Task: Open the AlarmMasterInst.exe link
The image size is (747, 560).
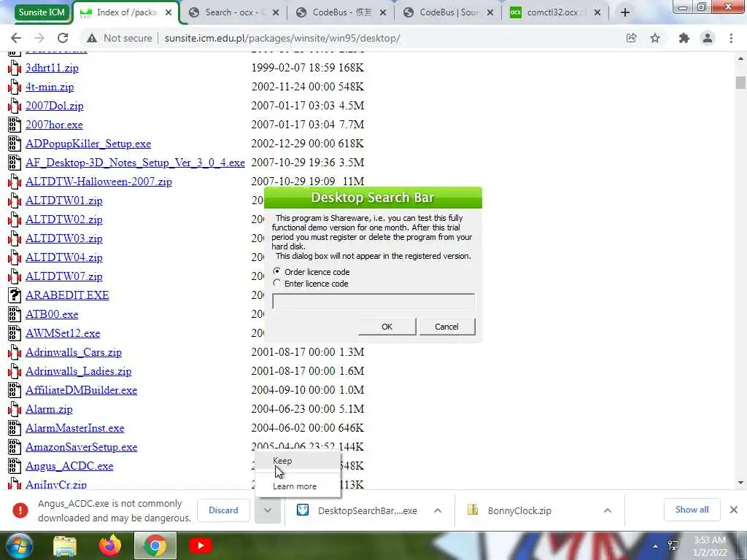Action: point(75,428)
